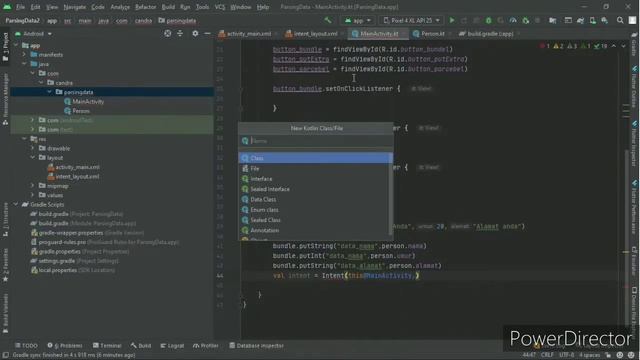Open the File menu
Image resolution: width=640 pixels, height=360 pixels.
pos(20,7)
